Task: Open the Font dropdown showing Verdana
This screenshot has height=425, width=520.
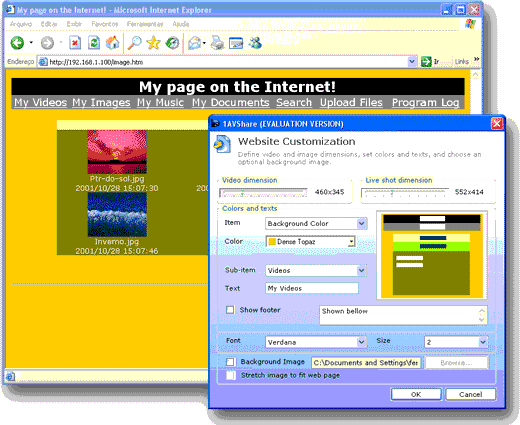Action: pos(361,342)
